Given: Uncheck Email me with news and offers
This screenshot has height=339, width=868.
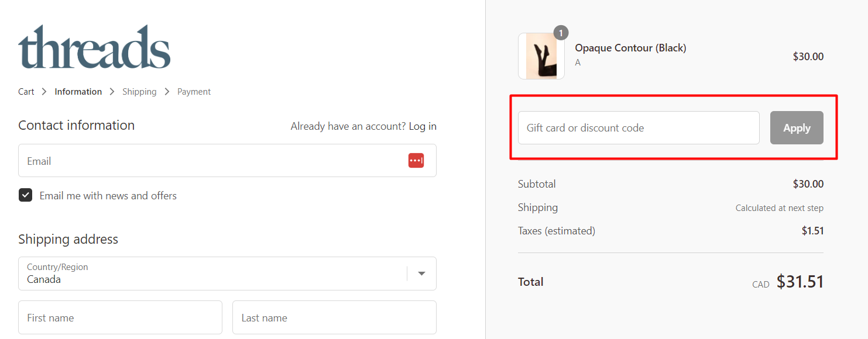Looking at the screenshot, I should 25,195.
